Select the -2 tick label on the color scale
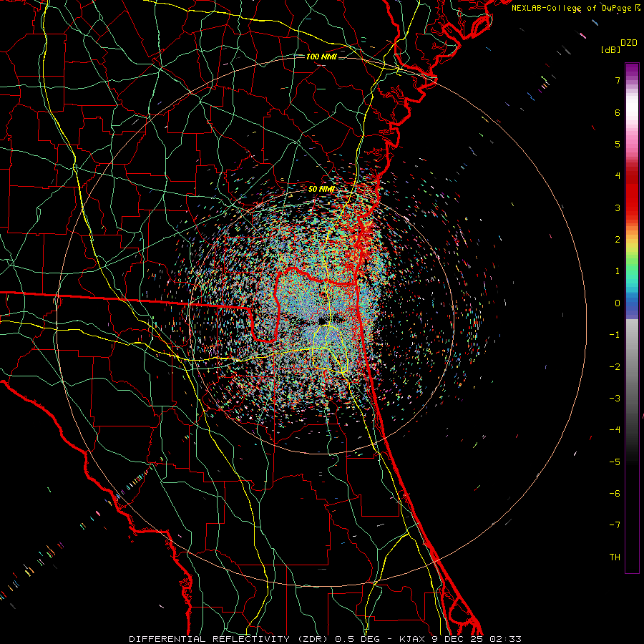 [x=615, y=367]
